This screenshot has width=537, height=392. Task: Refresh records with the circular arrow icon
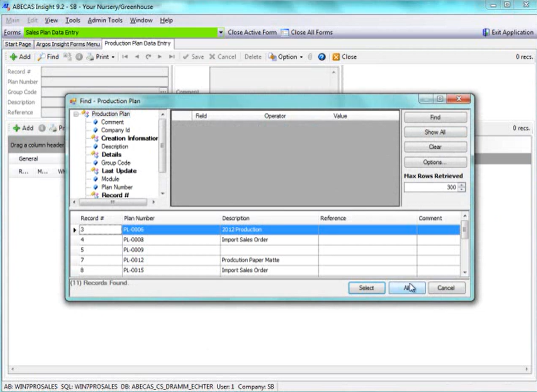coord(149,56)
